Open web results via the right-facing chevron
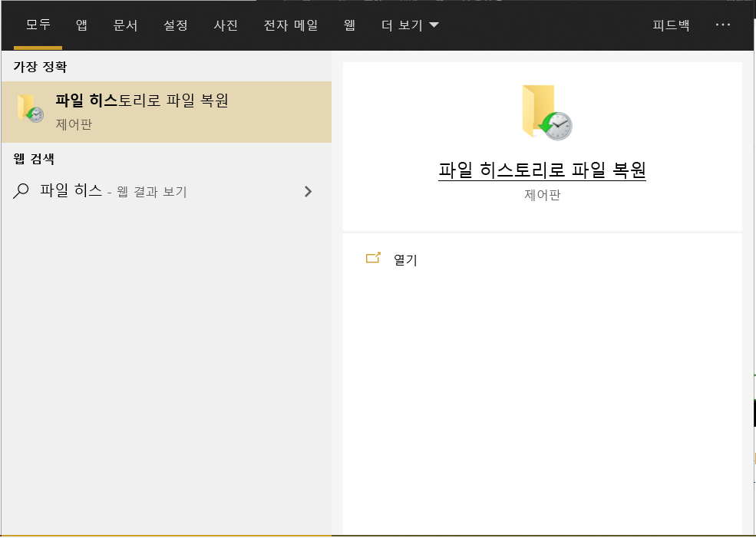 308,191
